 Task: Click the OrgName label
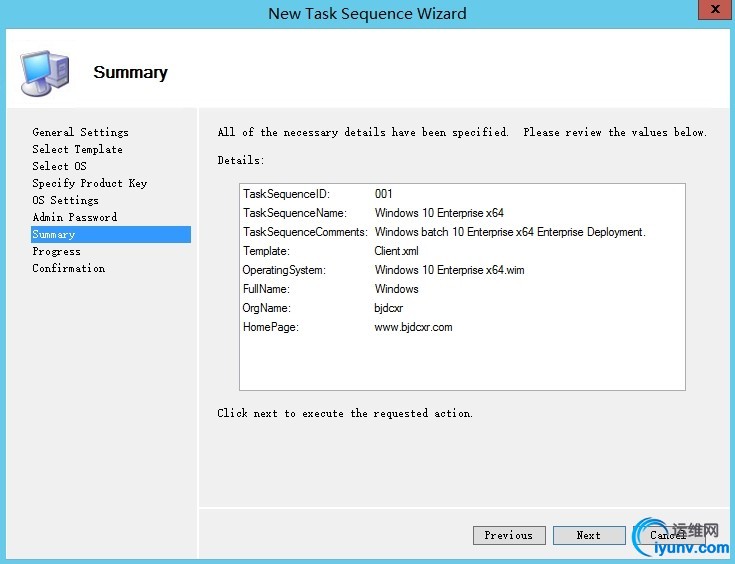click(x=266, y=308)
